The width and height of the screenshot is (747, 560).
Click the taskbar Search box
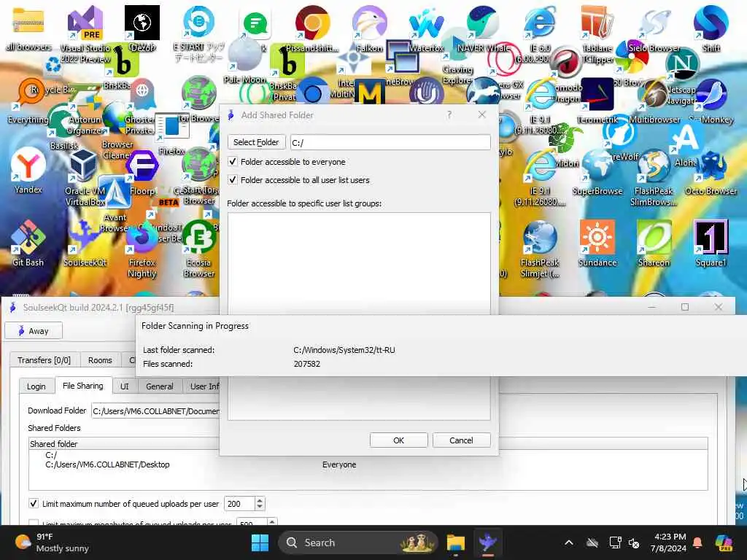tap(358, 542)
